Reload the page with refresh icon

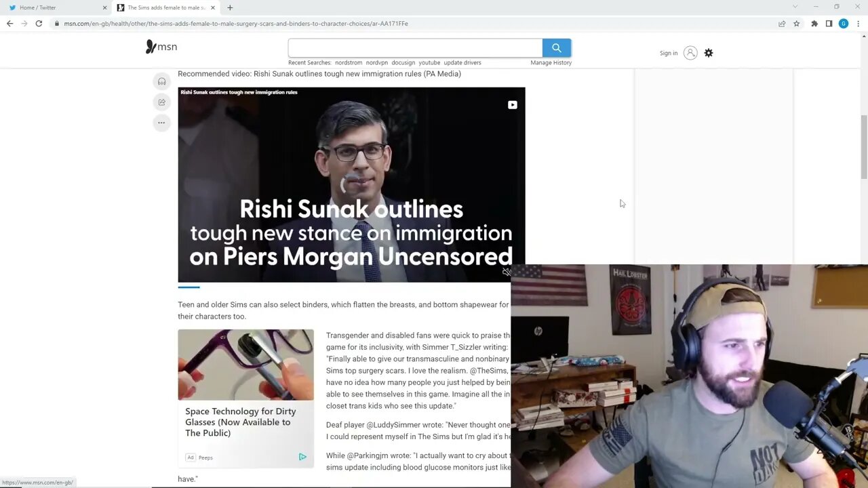[x=39, y=23]
